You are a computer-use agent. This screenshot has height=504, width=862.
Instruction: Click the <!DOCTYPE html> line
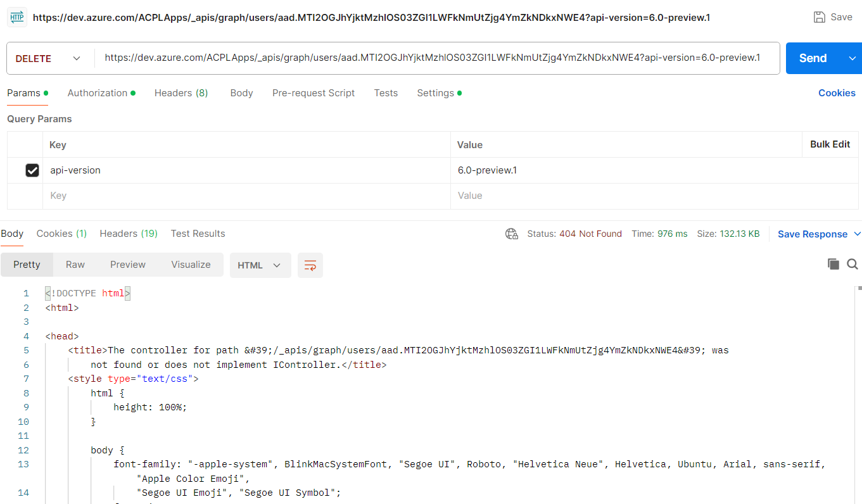(x=88, y=293)
